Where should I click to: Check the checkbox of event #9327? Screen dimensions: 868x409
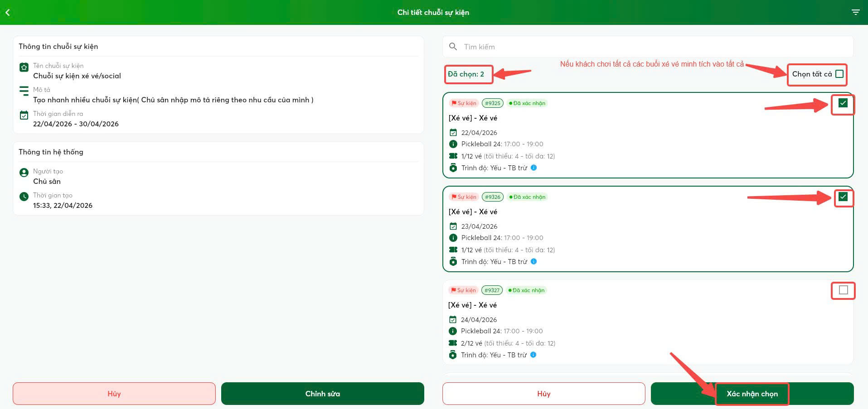click(x=844, y=290)
